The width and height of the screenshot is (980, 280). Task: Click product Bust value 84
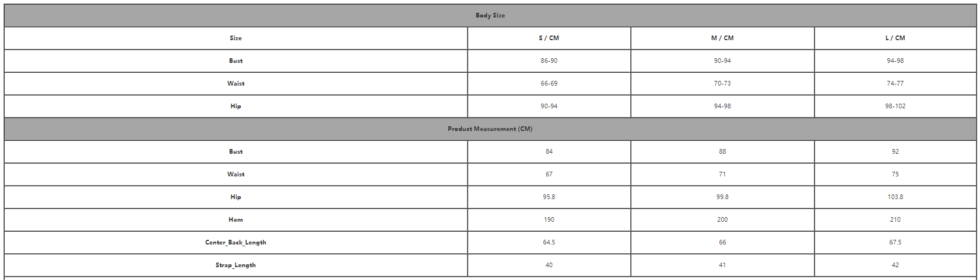click(x=549, y=152)
